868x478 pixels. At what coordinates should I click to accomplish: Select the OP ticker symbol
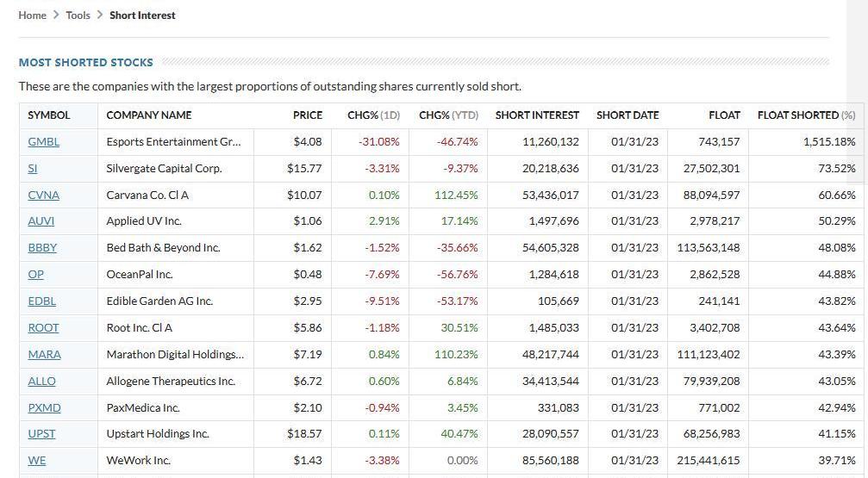pos(35,275)
